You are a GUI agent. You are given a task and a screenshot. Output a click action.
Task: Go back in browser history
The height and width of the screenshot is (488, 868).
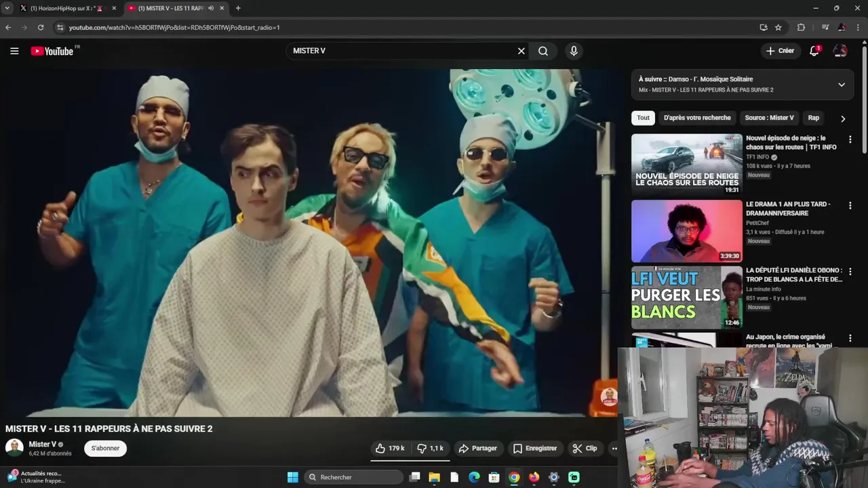pyautogui.click(x=8, y=27)
